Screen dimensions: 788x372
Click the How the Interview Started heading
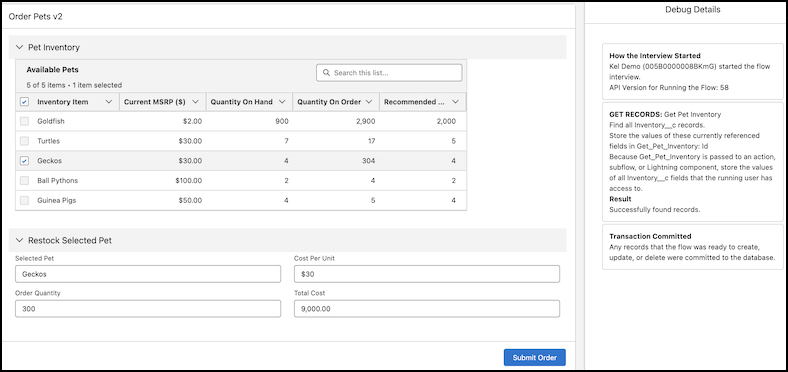click(x=655, y=56)
